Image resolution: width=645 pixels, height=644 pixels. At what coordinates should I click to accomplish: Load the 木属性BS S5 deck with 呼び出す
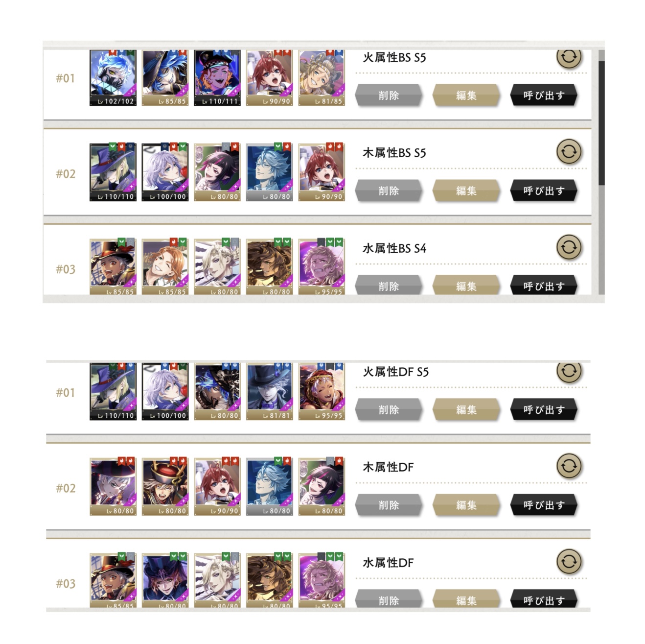pos(544,191)
